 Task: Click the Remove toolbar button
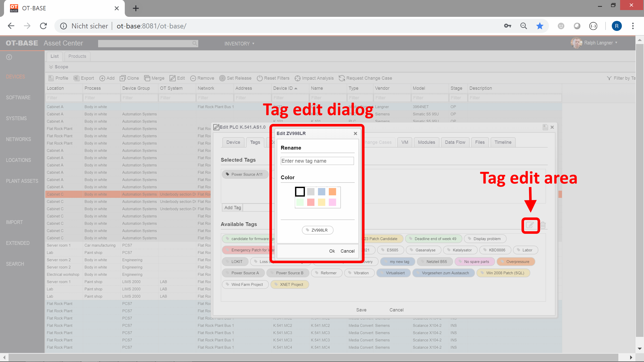coord(202,78)
